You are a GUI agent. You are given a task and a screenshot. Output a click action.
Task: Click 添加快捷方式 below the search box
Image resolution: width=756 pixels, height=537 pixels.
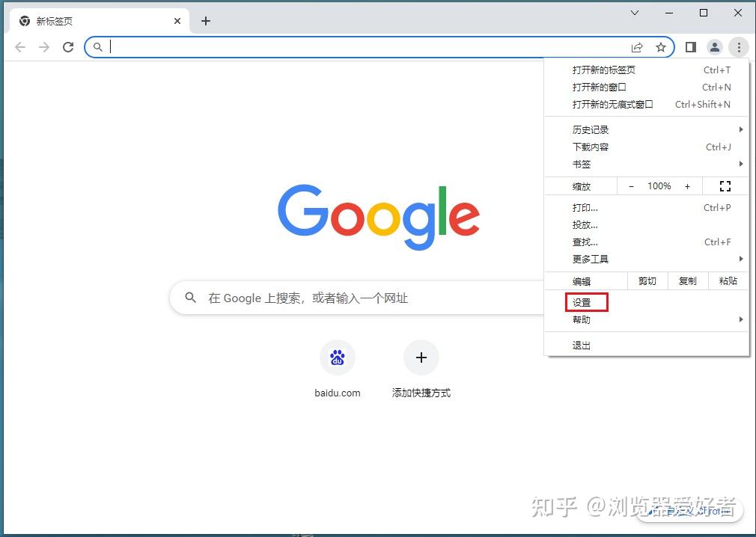click(421, 358)
